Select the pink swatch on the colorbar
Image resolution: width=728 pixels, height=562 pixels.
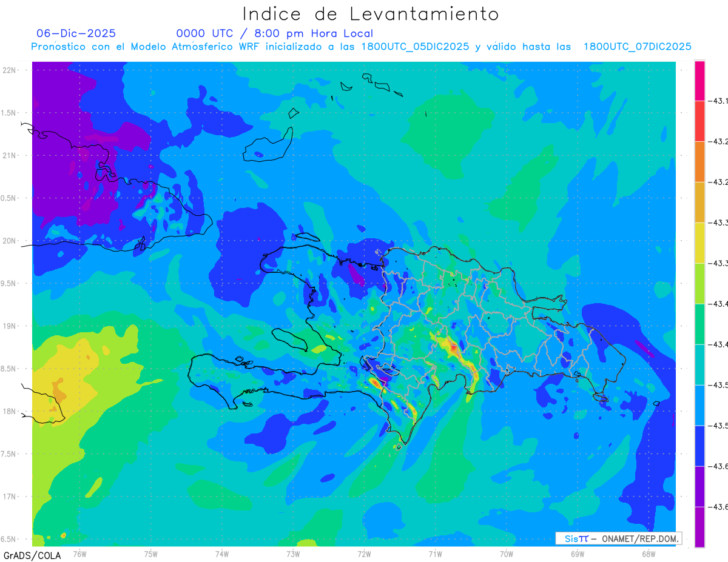click(x=699, y=81)
